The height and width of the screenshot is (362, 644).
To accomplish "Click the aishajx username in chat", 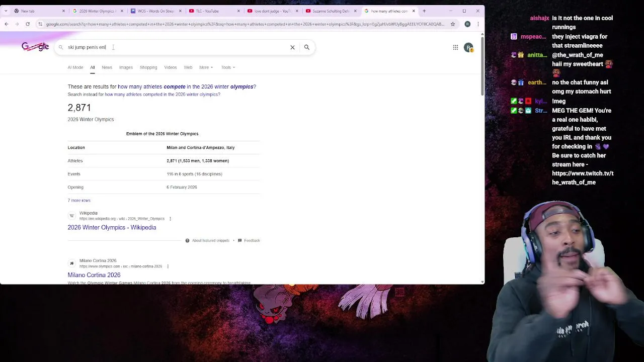I will [539, 18].
